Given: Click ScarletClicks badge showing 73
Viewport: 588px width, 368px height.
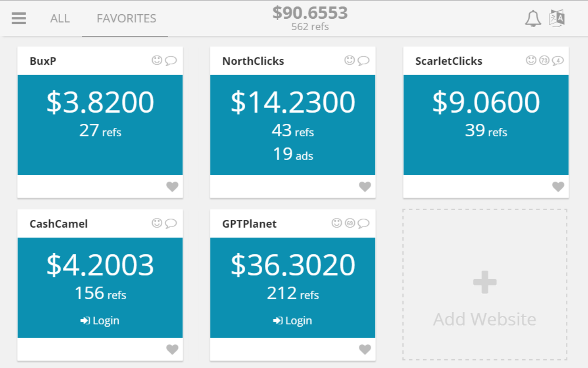Looking at the screenshot, I should tap(544, 60).
